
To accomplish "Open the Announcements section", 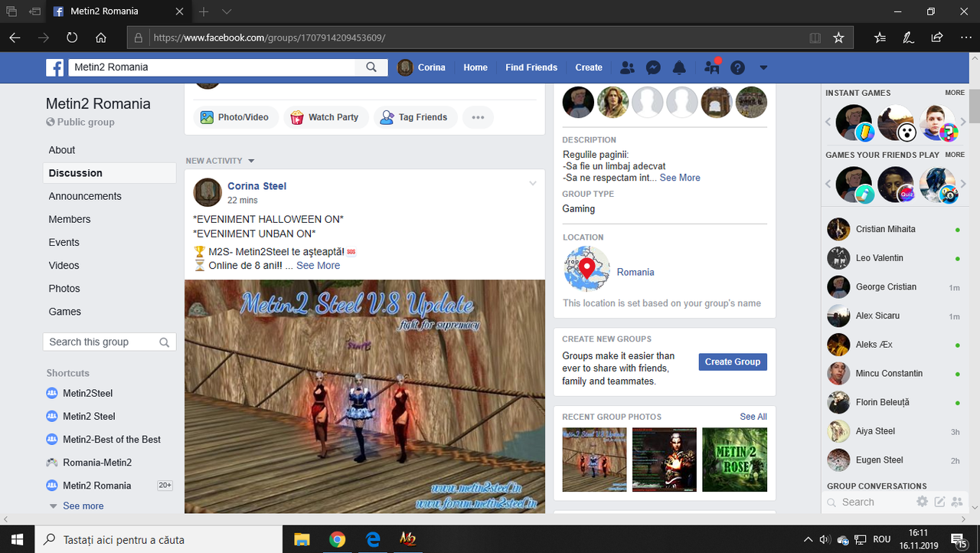I will 85,196.
